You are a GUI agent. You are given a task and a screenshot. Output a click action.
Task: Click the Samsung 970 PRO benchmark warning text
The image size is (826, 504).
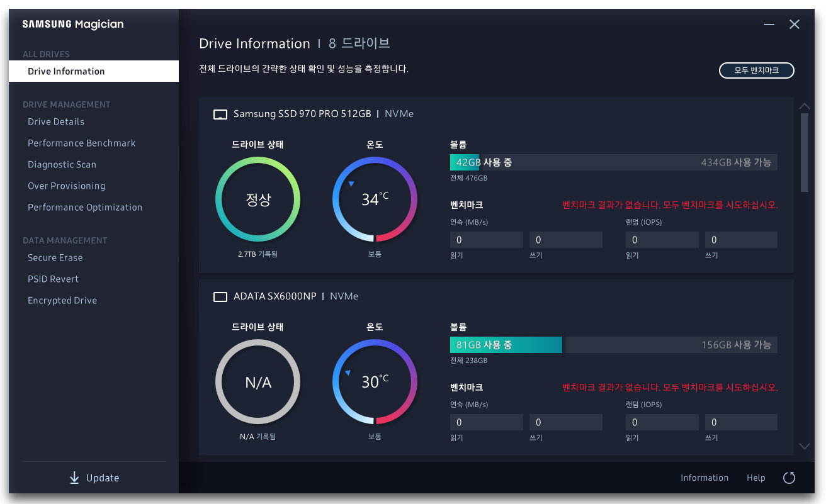[x=670, y=205]
